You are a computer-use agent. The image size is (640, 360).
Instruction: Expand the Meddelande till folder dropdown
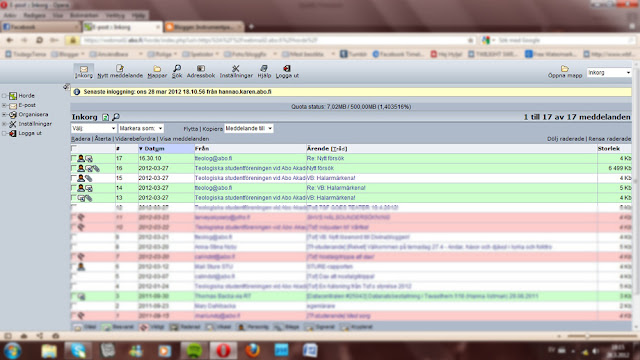coord(249,128)
